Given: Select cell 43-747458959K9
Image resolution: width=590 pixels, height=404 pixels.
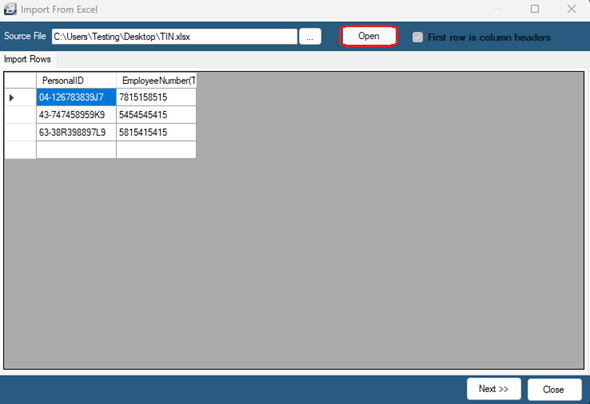Looking at the screenshot, I should [x=76, y=115].
